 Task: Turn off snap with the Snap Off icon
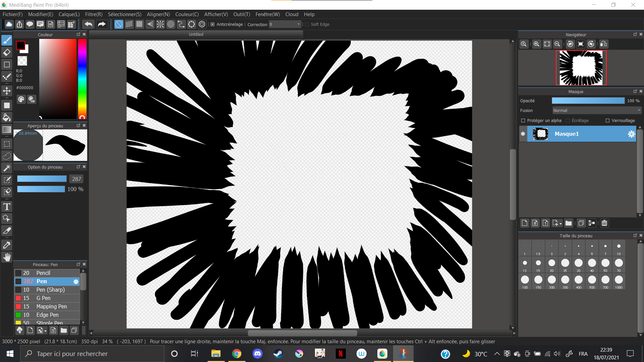119,24
